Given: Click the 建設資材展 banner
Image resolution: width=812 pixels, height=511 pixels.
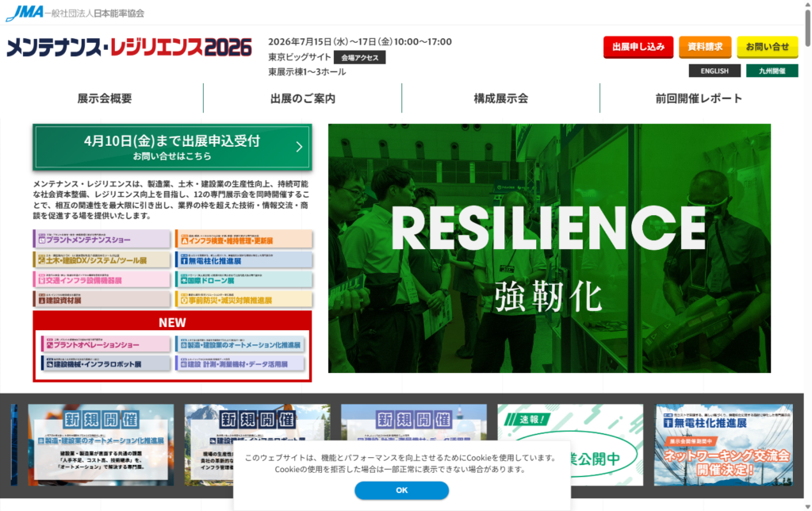Looking at the screenshot, I should click(x=101, y=300).
